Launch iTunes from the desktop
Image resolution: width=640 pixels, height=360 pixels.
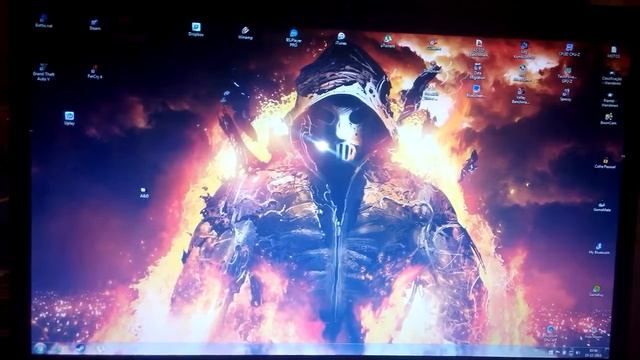click(x=341, y=38)
